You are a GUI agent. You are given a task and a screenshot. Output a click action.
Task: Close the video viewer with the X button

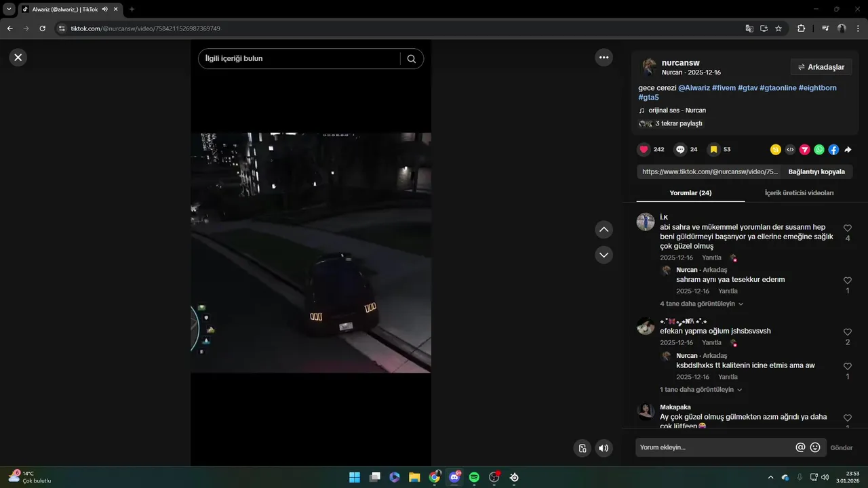pyautogui.click(x=18, y=58)
